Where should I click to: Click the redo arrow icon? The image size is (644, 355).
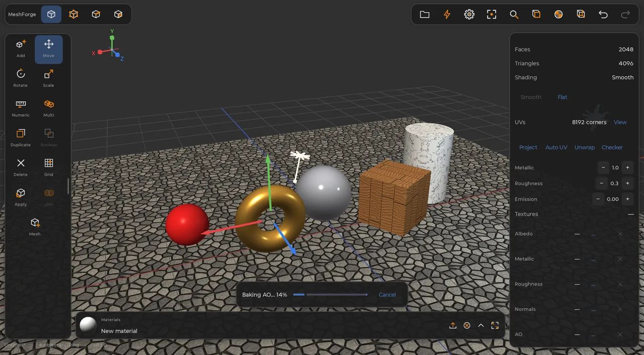coord(625,15)
